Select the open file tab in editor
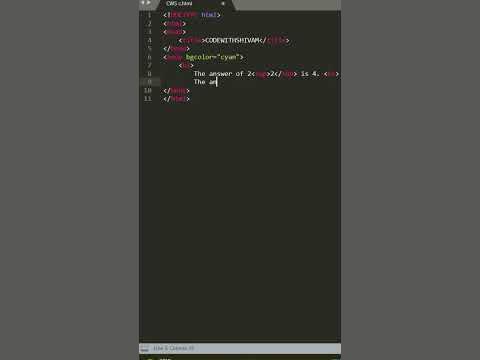The width and height of the screenshot is (480, 360). [x=195, y=4]
